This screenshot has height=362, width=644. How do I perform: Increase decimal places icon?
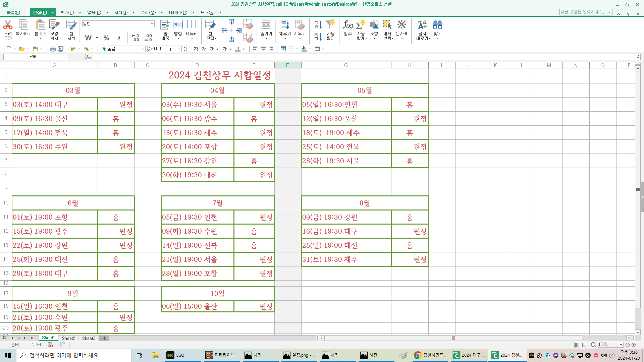[x=135, y=38]
